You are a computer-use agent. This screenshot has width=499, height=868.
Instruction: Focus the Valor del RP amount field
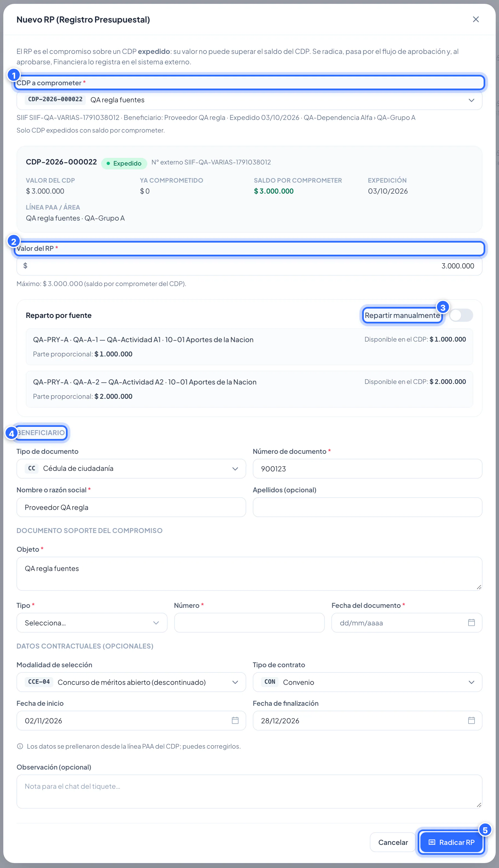tap(249, 266)
